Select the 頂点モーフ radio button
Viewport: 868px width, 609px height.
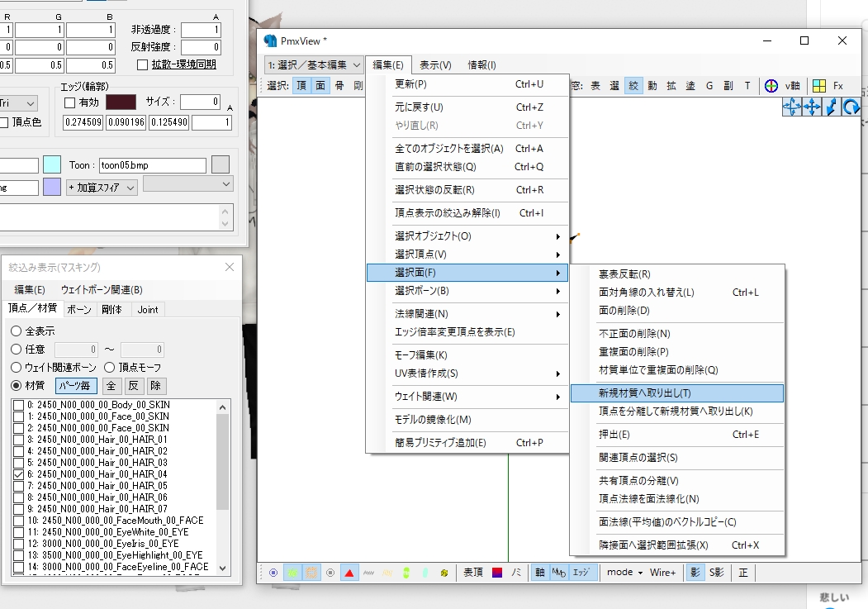click(x=110, y=368)
